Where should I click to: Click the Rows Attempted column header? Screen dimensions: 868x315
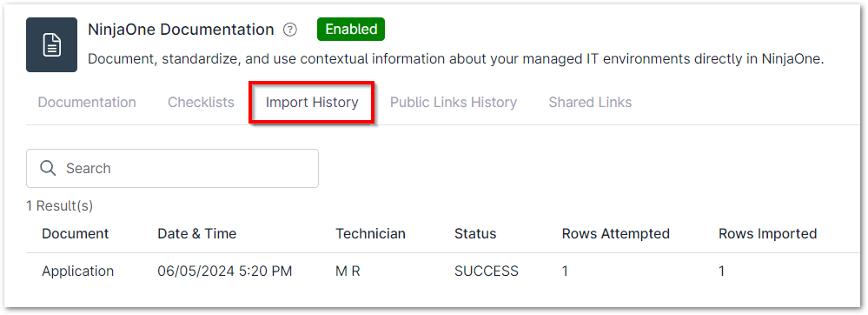click(x=615, y=234)
